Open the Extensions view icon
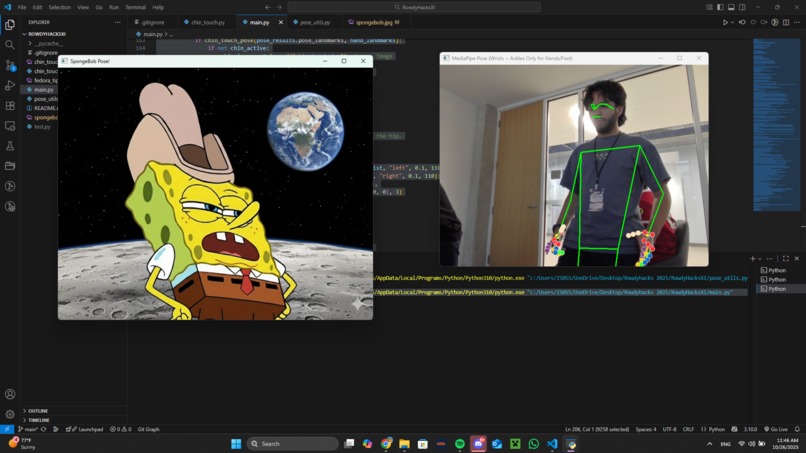This screenshot has width=806, height=453. point(10,105)
